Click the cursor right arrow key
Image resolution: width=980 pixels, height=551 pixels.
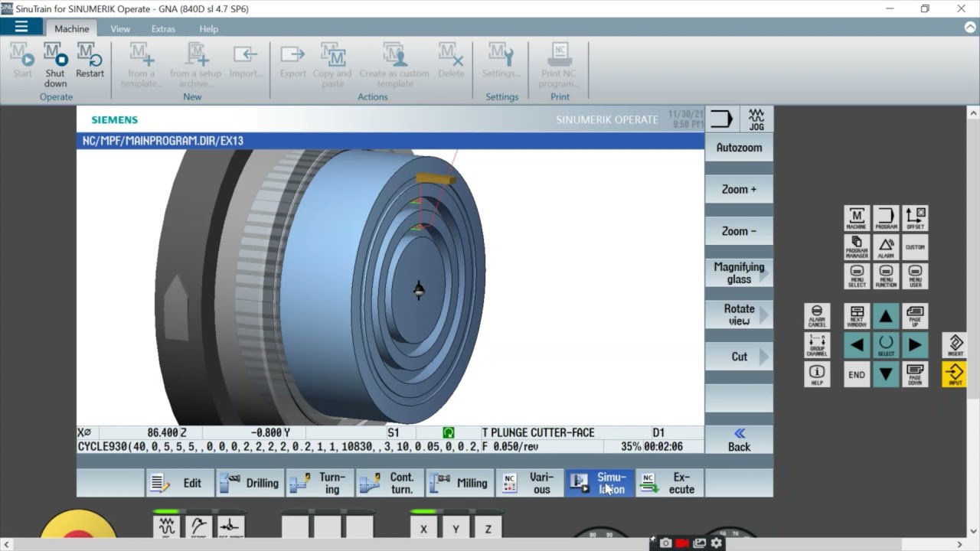[915, 345]
